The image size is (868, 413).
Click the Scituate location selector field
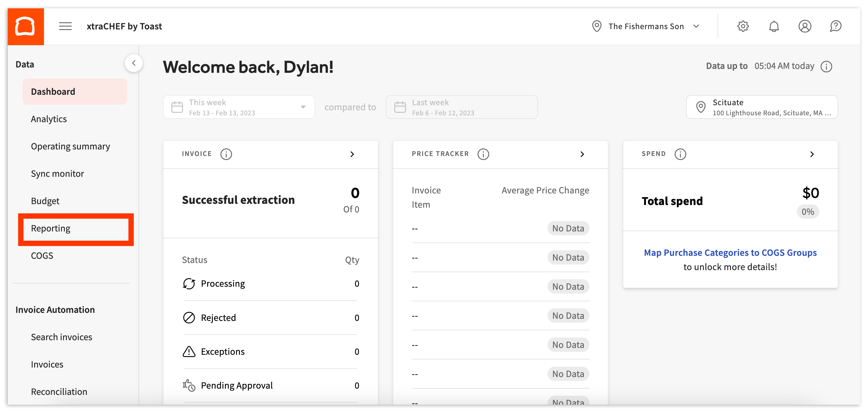762,107
